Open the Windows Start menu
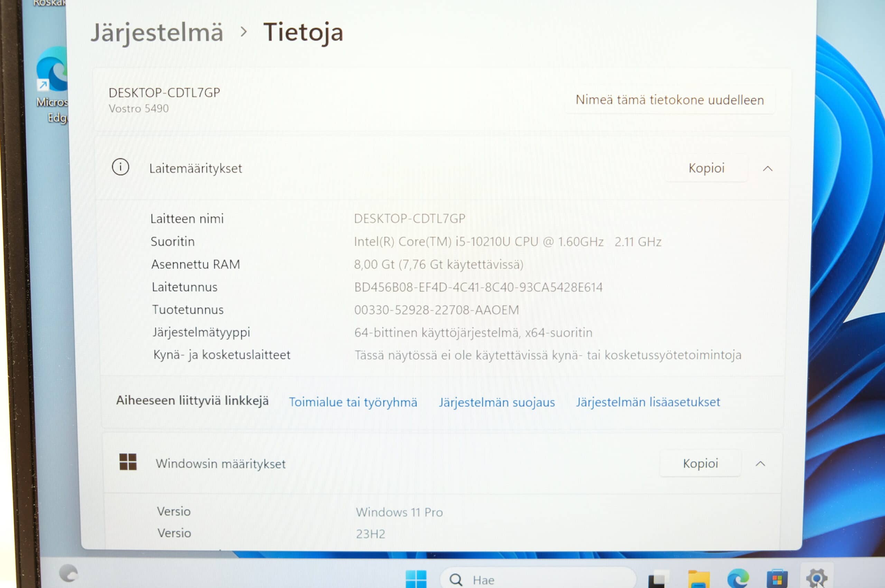The height and width of the screenshot is (588, 885). click(416, 579)
